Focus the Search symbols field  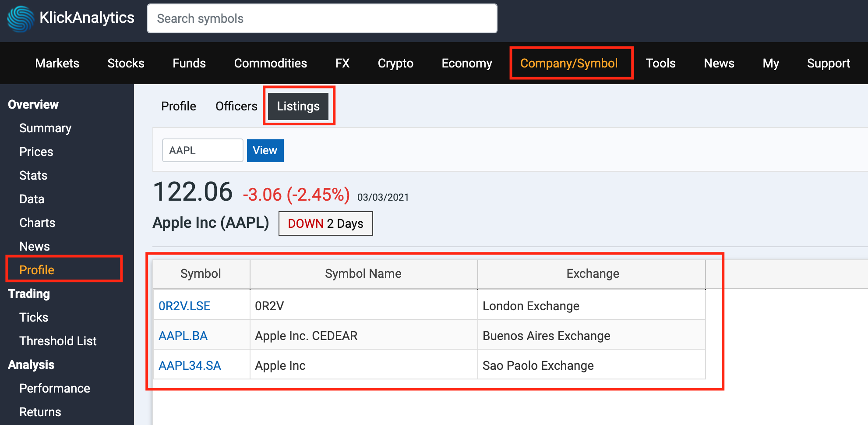point(322,18)
